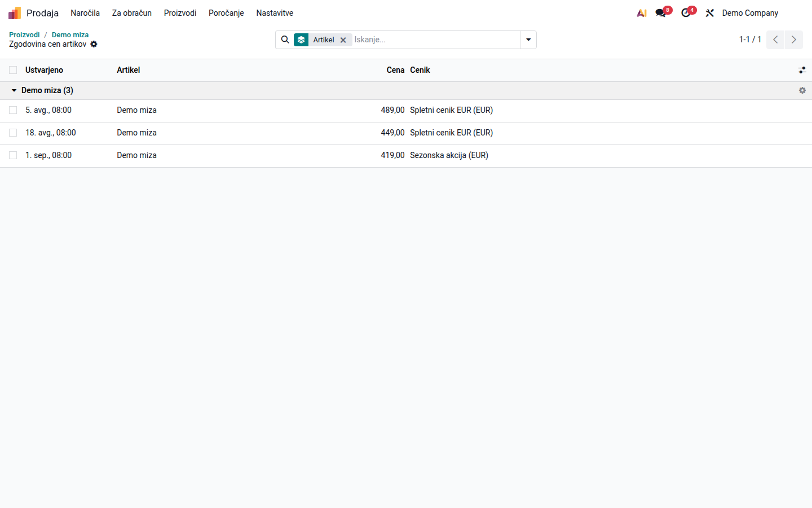This screenshot has width=812, height=508.
Task: Click the Artikel group-by layers icon
Action: click(x=301, y=40)
